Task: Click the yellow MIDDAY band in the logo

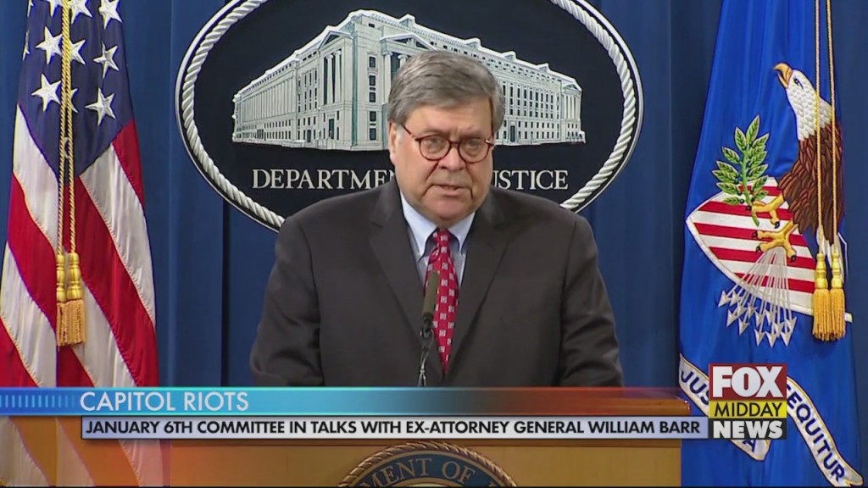Action: pyautogui.click(x=748, y=410)
